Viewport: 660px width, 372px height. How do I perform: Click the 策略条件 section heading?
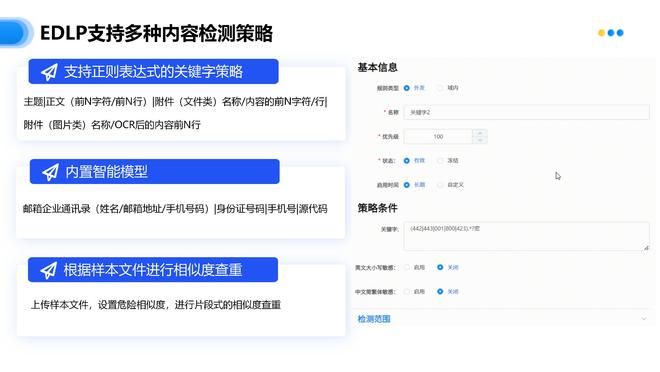pos(377,208)
